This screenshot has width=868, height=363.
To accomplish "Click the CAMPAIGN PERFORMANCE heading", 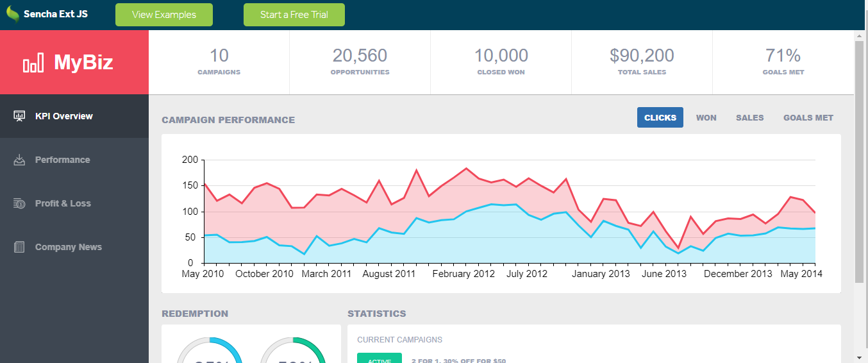I will coord(228,120).
